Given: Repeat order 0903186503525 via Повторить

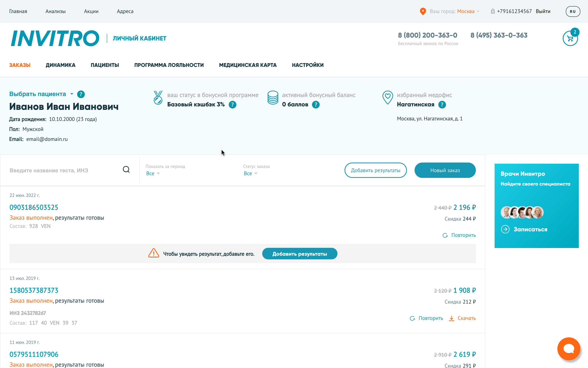Looking at the screenshot, I should coord(459,235).
